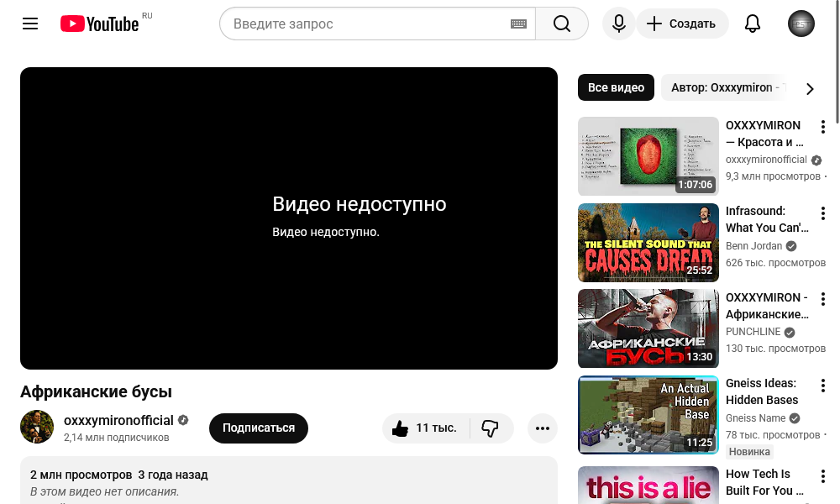The height and width of the screenshot is (504, 840).
Task: Click the page vertical scrollbar
Action: click(837, 63)
